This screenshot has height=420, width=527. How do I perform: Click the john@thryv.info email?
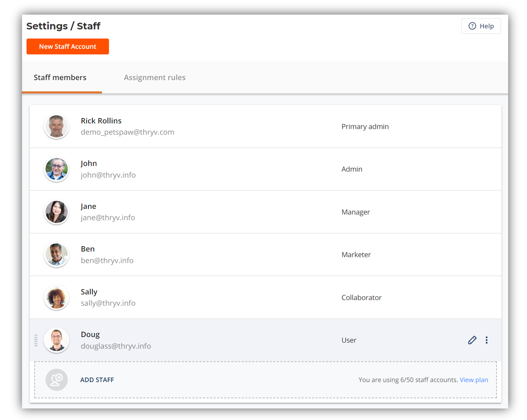tap(108, 175)
